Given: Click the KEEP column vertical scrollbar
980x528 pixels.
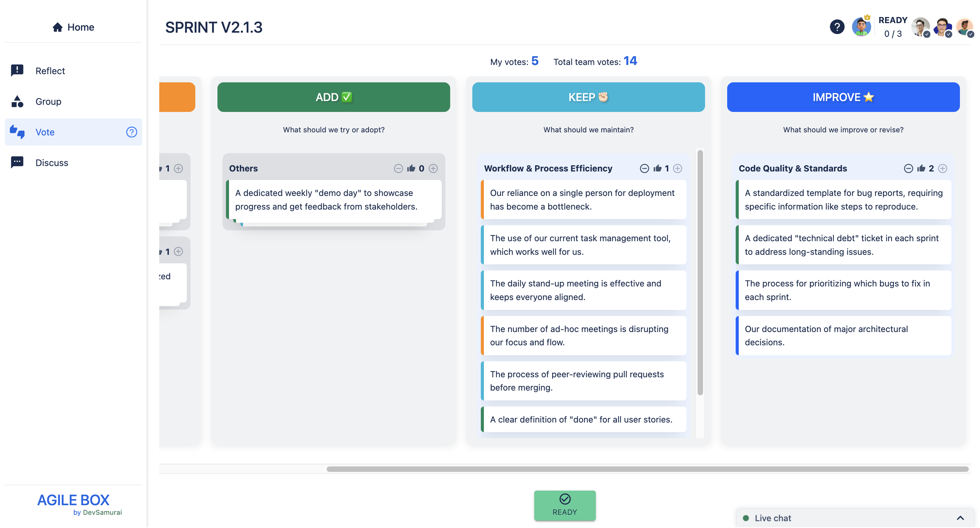Looking at the screenshot, I should point(700,272).
